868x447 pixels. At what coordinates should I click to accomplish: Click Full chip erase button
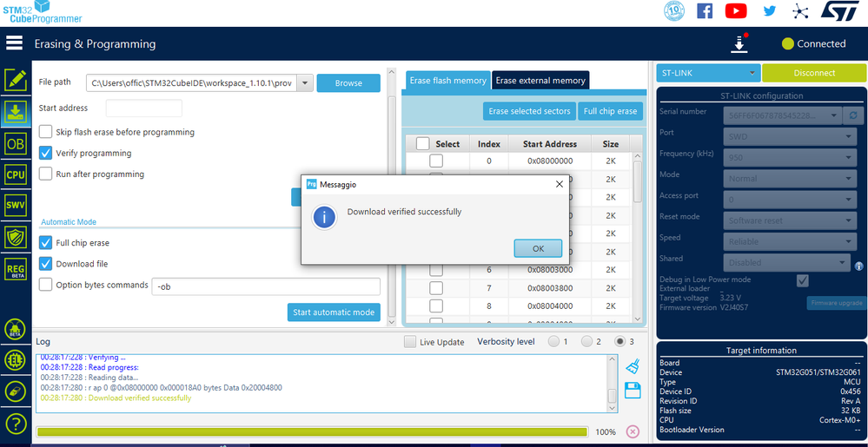click(610, 111)
